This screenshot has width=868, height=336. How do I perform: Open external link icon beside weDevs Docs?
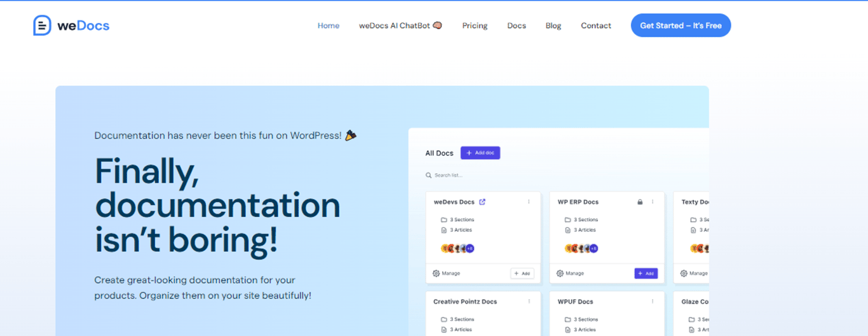tap(482, 202)
